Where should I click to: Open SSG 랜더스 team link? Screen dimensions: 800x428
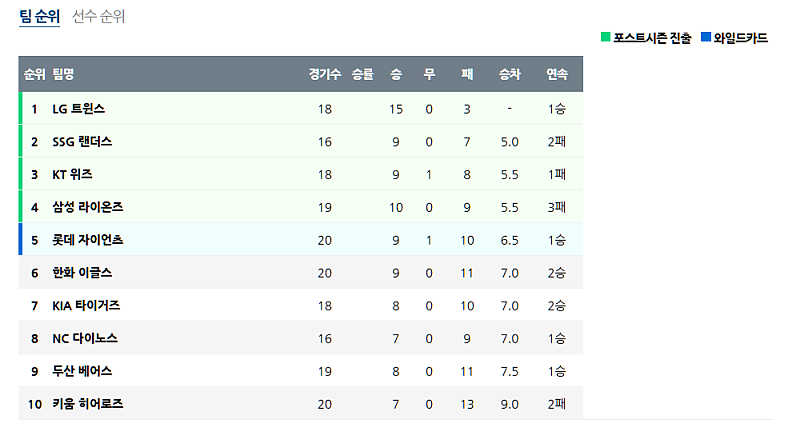pyautogui.click(x=82, y=142)
